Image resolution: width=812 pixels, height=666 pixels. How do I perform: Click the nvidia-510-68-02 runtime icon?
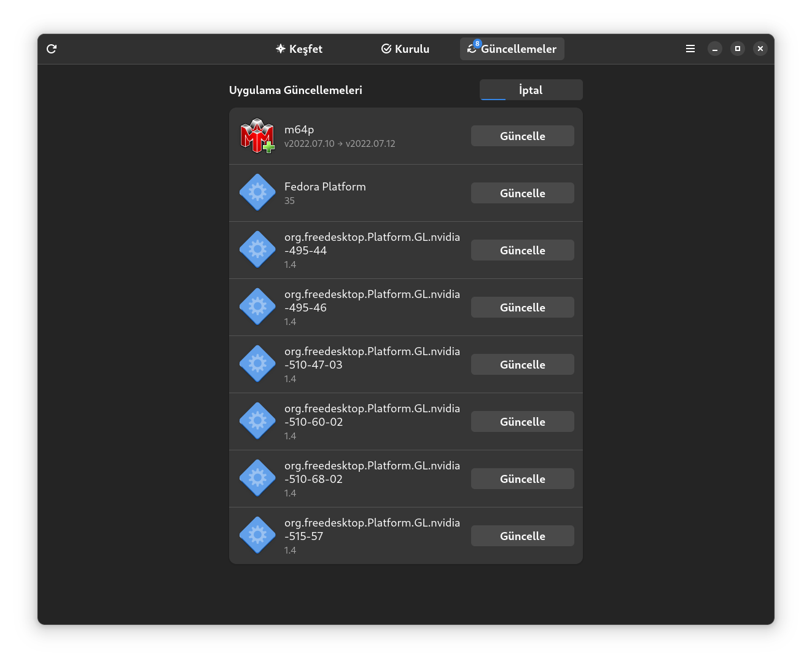(x=257, y=479)
